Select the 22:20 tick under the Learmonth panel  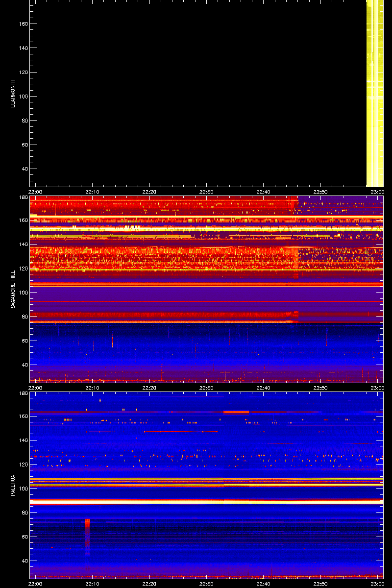point(149,192)
